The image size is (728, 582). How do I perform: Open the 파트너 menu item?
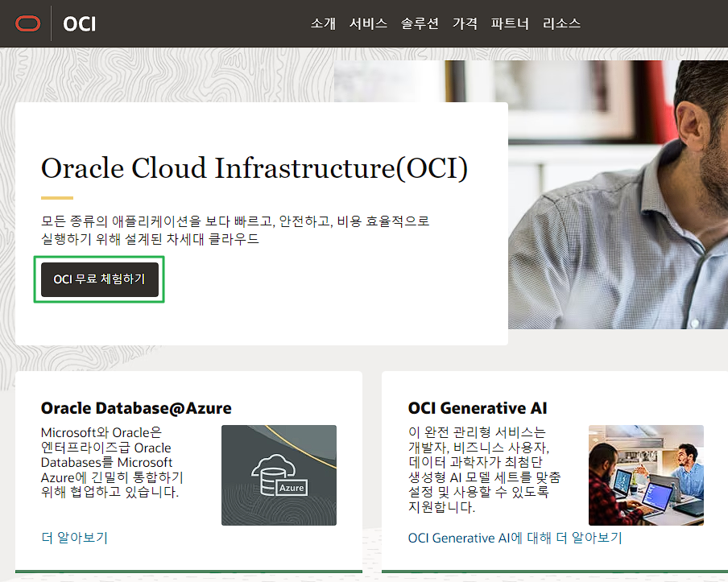[x=510, y=23]
